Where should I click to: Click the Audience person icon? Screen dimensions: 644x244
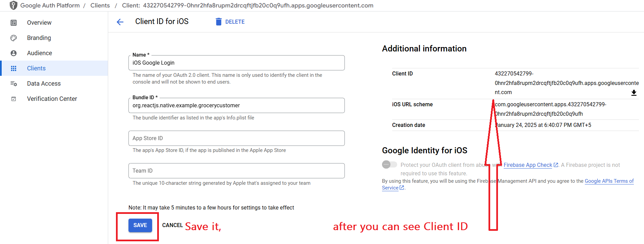pyautogui.click(x=14, y=53)
